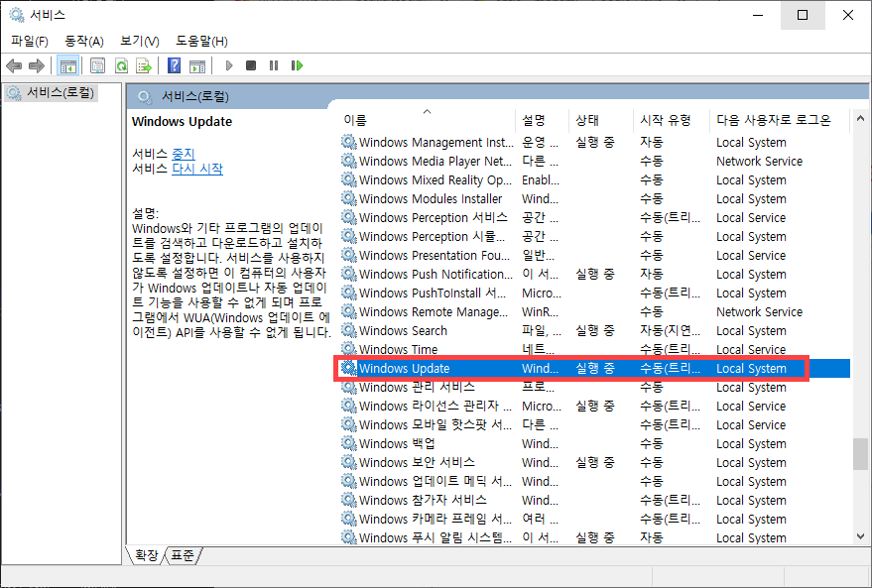Switch to the 표준 tab
872x588 pixels.
click(183, 555)
